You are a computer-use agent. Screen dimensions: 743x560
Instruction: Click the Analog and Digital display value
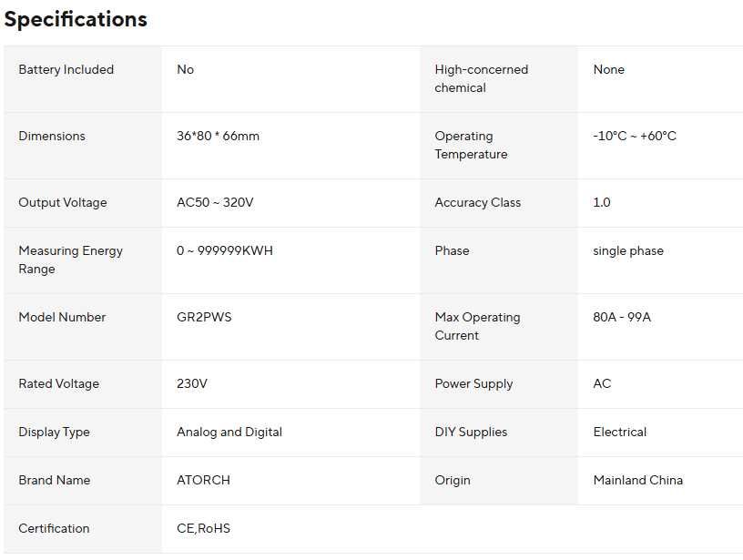tap(229, 432)
